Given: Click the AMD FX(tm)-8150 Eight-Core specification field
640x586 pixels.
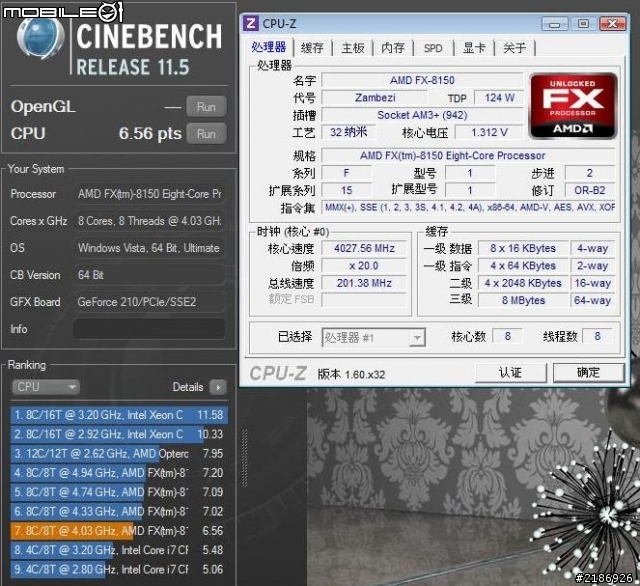Looking at the screenshot, I should [469, 155].
